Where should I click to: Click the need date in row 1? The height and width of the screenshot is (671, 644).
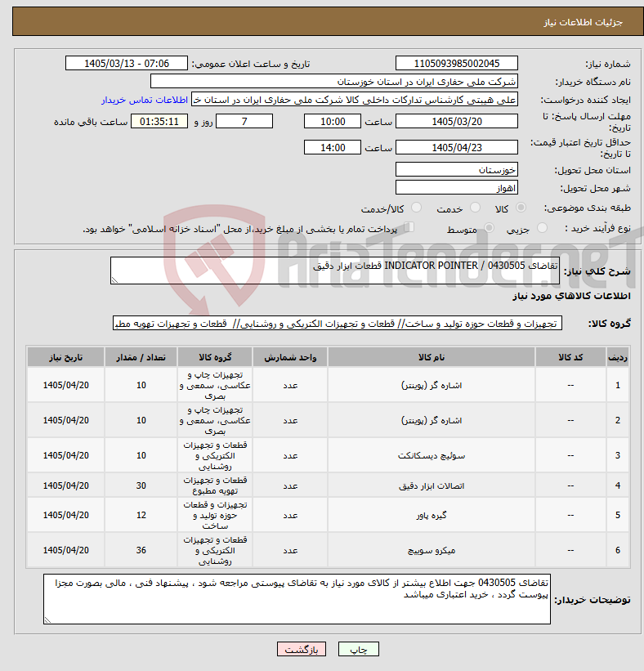[x=66, y=385]
